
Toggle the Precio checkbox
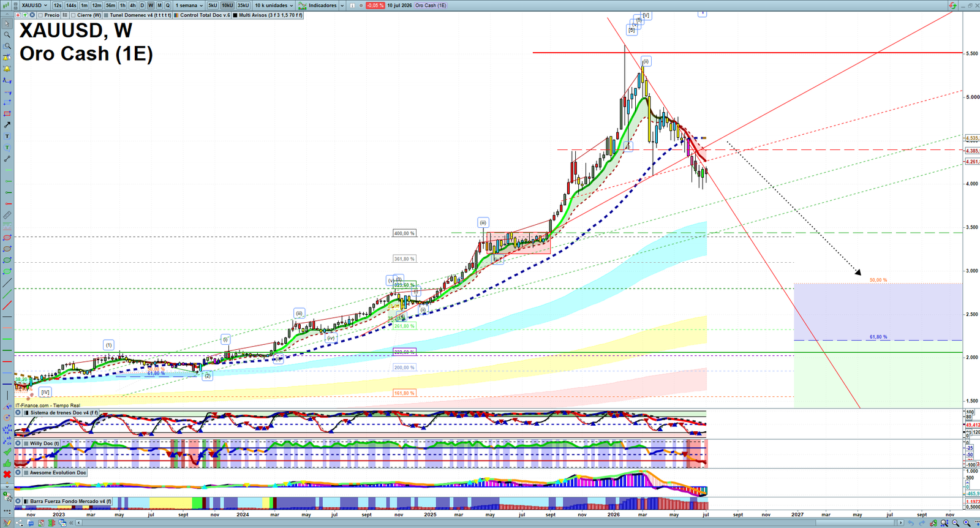point(40,15)
